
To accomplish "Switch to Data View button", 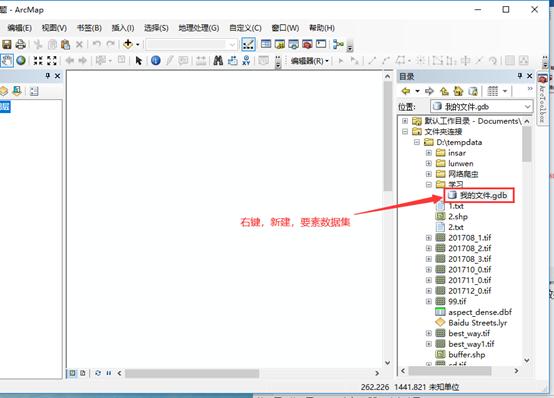I will click(72, 373).
